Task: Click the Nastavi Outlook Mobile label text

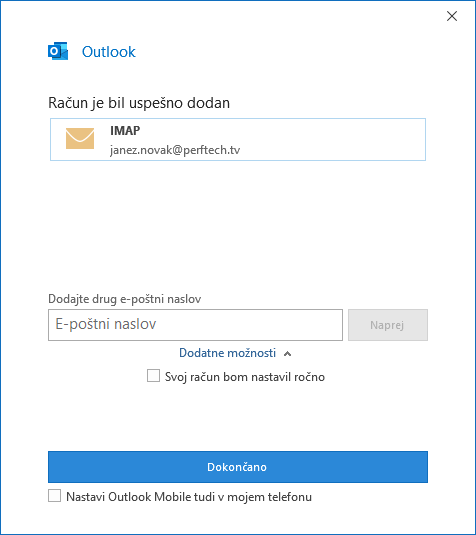Action: click(x=189, y=497)
